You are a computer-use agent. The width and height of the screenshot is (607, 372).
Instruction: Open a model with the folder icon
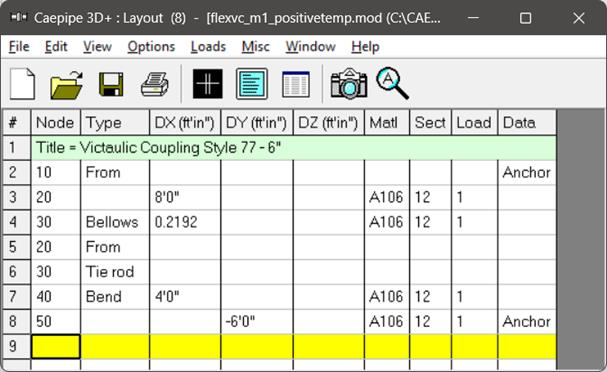(x=67, y=84)
